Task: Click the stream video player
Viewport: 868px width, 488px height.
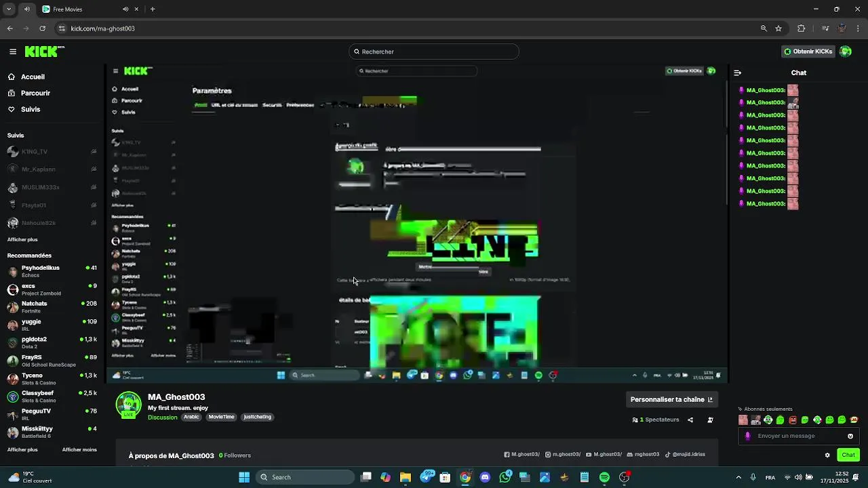Action: (417, 224)
